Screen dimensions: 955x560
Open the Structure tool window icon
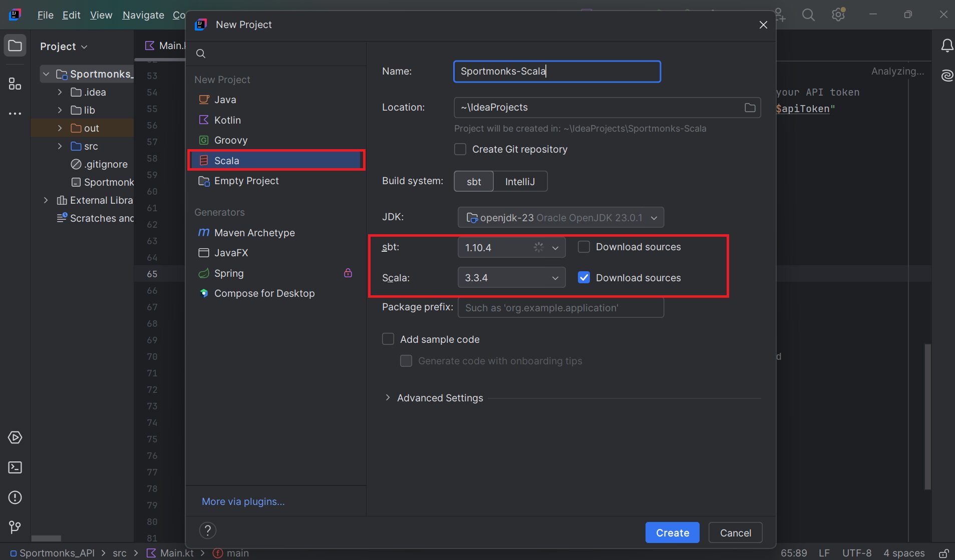[15, 84]
